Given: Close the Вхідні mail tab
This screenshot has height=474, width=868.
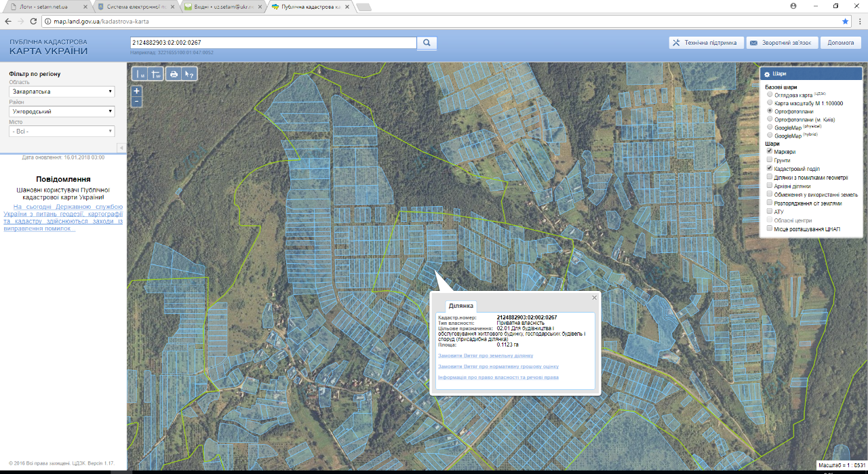Looking at the screenshot, I should [x=258, y=7].
